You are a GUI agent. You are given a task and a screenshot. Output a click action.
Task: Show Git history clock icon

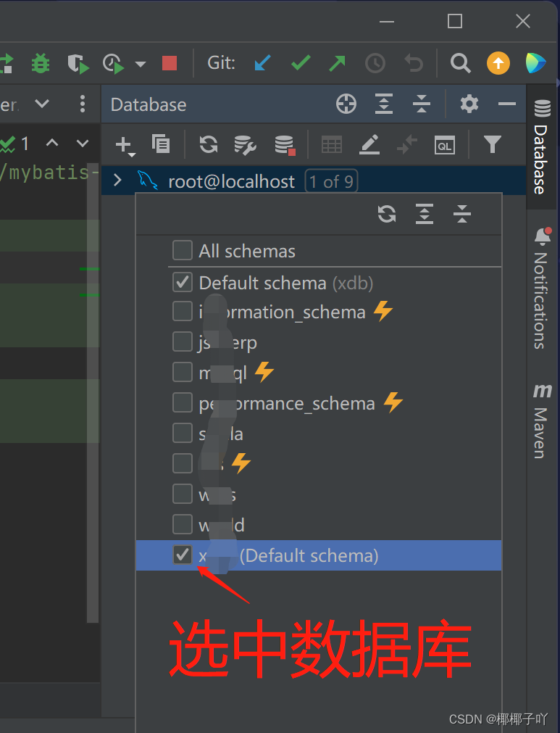(x=375, y=63)
